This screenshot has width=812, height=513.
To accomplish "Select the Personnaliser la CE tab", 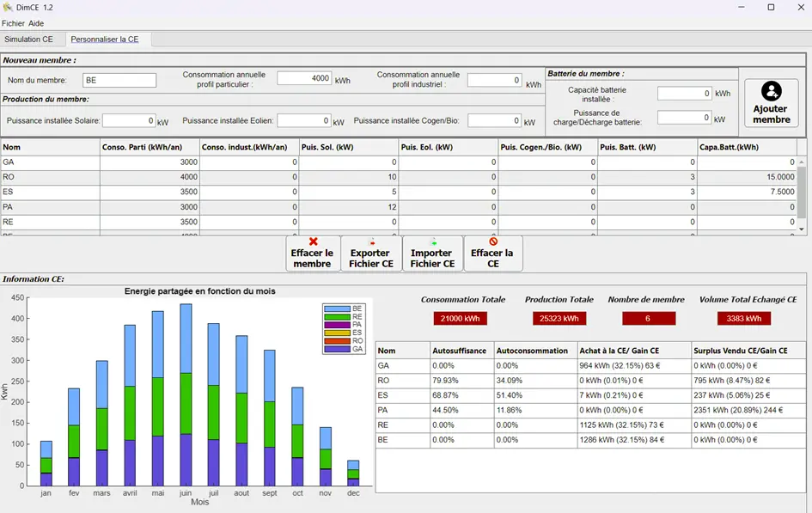I will point(105,40).
